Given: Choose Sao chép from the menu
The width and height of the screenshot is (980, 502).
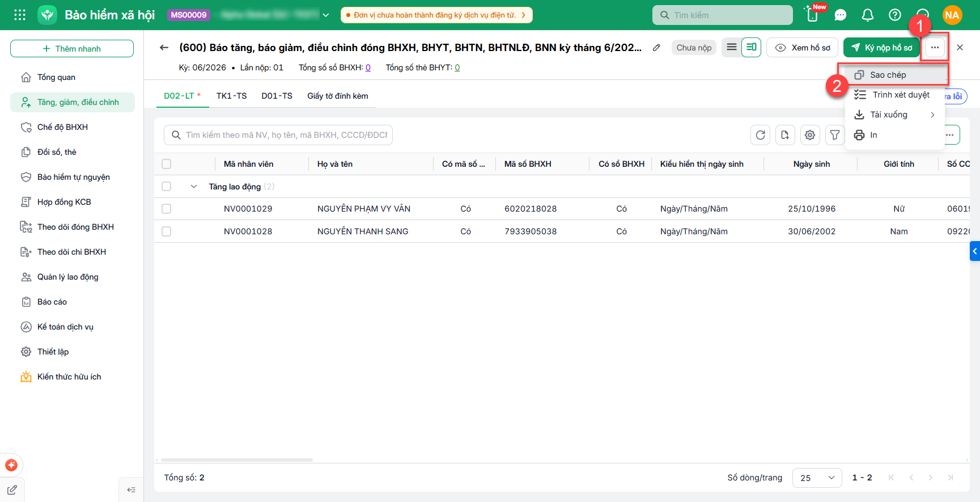Looking at the screenshot, I should coord(894,75).
